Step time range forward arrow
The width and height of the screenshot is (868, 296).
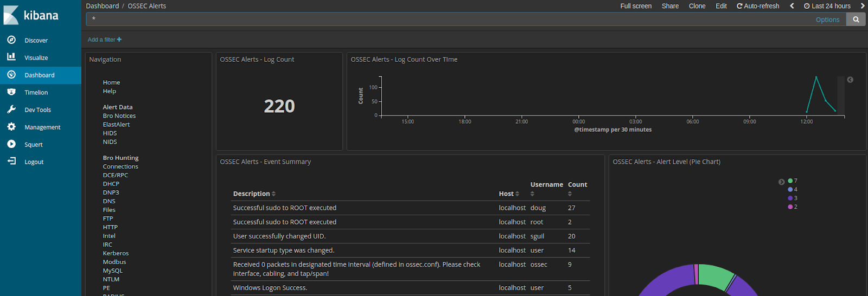pyautogui.click(x=863, y=6)
